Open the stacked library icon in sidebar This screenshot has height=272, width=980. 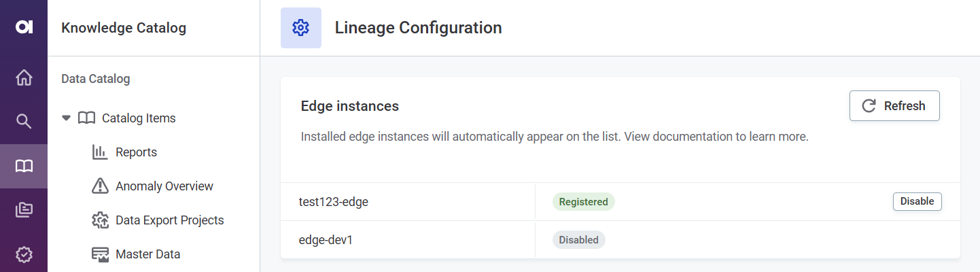point(24,210)
